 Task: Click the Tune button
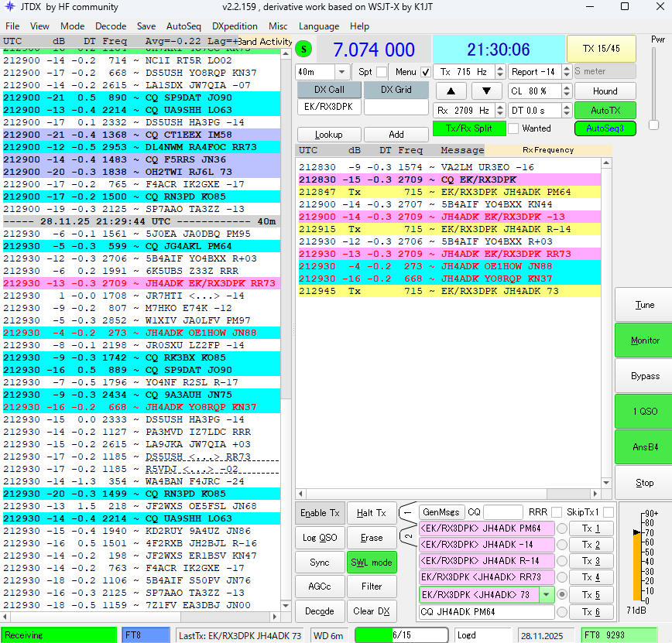(x=644, y=305)
